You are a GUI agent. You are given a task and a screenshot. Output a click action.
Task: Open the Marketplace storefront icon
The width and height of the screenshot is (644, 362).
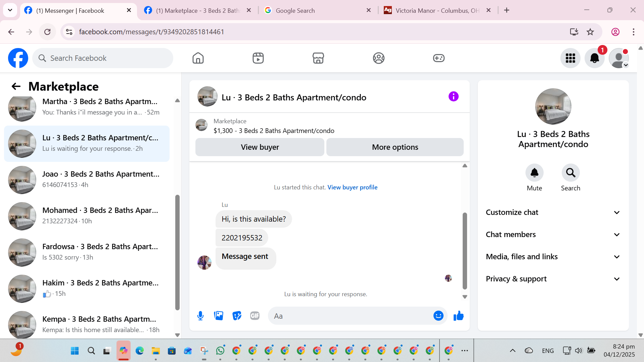pos(318,58)
